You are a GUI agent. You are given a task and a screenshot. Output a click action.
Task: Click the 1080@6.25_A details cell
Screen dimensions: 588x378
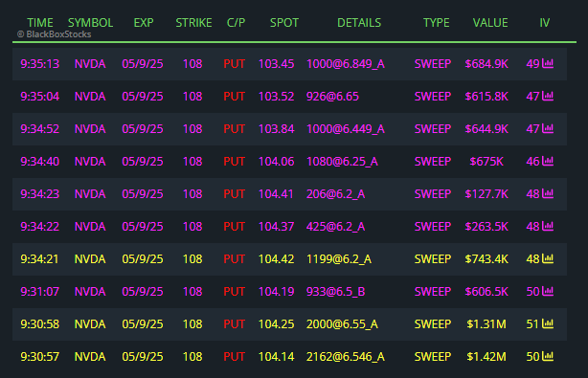pos(342,162)
